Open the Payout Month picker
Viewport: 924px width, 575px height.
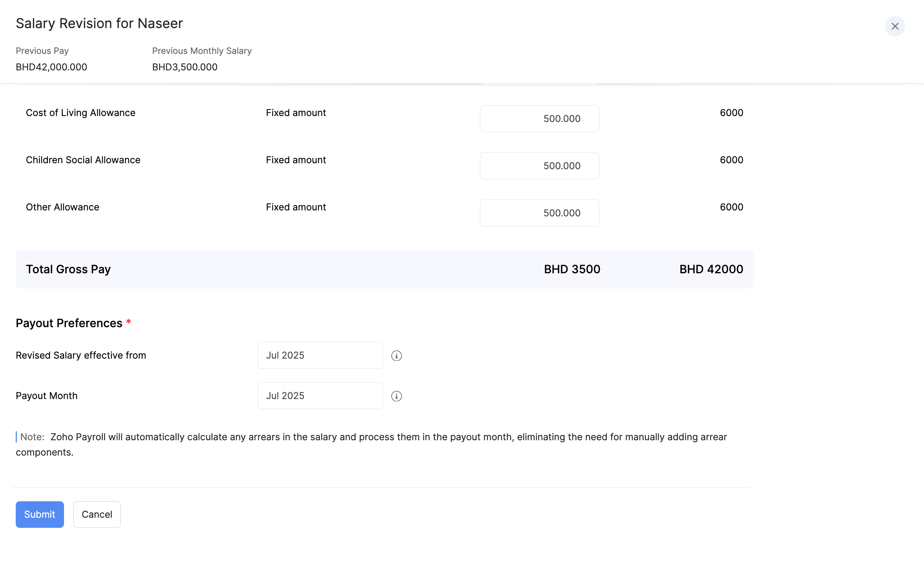tap(320, 396)
